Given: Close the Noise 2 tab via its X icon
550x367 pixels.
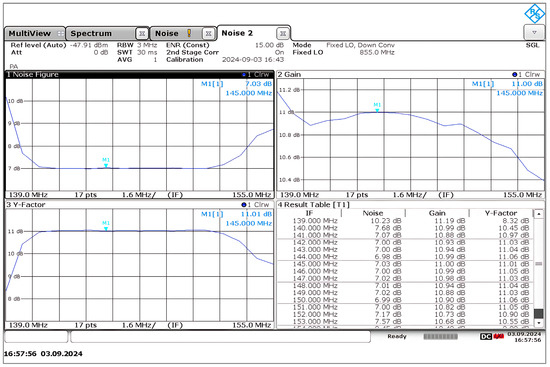Looking at the screenshot, I should click(x=283, y=34).
